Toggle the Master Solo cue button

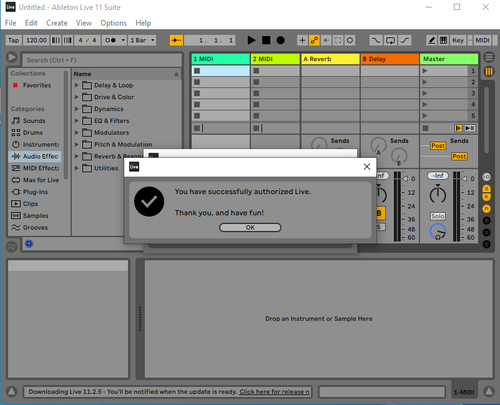click(438, 216)
